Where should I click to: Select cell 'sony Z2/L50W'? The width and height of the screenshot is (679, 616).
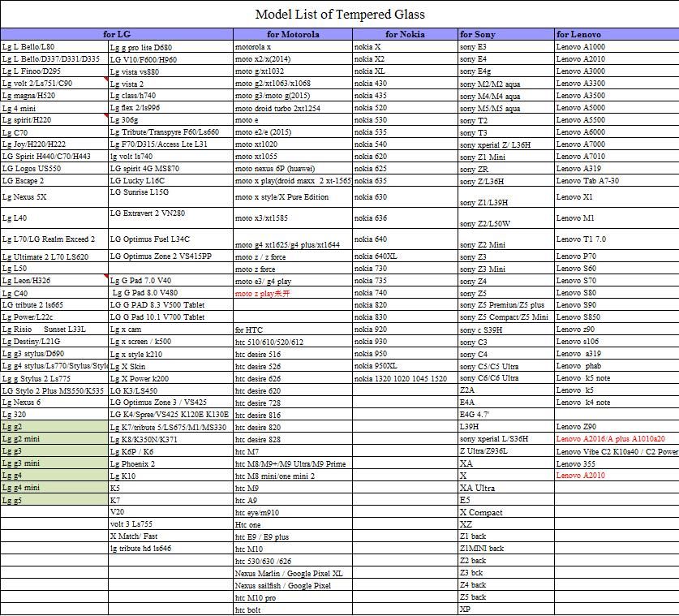click(505, 218)
